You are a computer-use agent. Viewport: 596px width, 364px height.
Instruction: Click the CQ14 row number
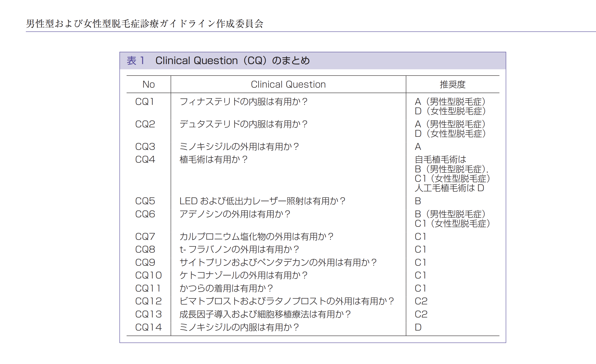pos(148,327)
